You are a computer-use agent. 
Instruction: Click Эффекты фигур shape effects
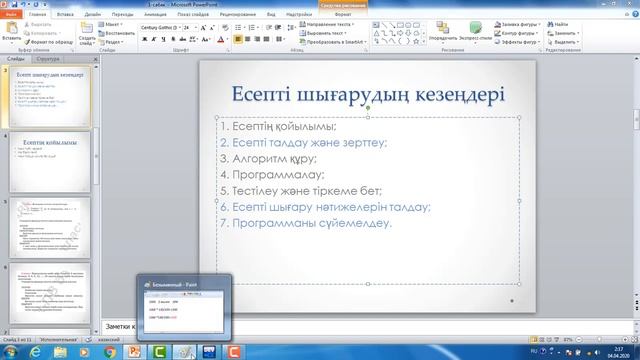(517, 42)
